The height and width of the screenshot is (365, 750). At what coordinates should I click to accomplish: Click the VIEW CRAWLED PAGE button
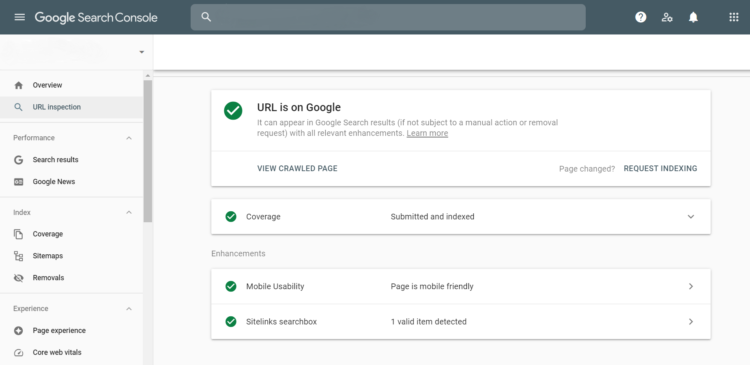tap(297, 168)
